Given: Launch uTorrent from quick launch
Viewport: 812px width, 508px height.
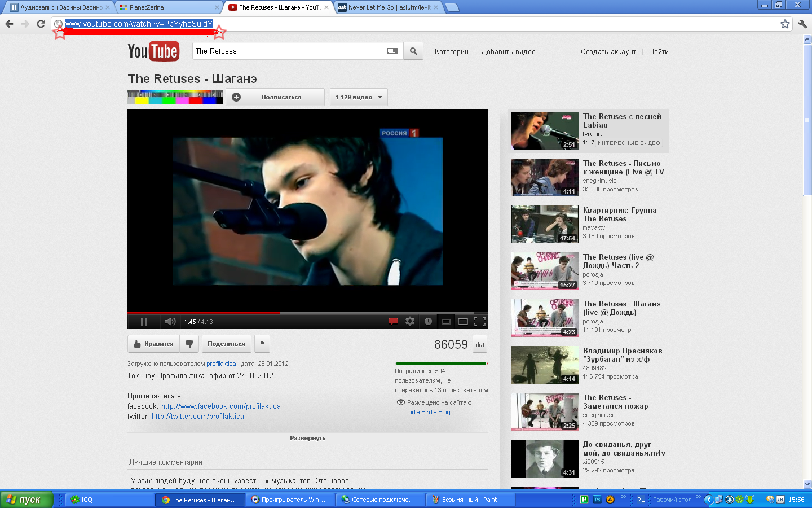Looking at the screenshot, I should point(584,500).
